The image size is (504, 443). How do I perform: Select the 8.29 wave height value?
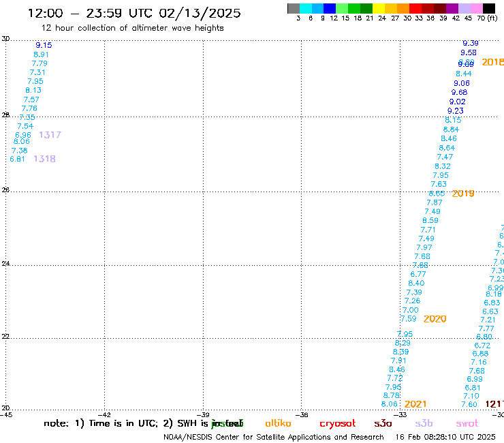[x=403, y=343]
